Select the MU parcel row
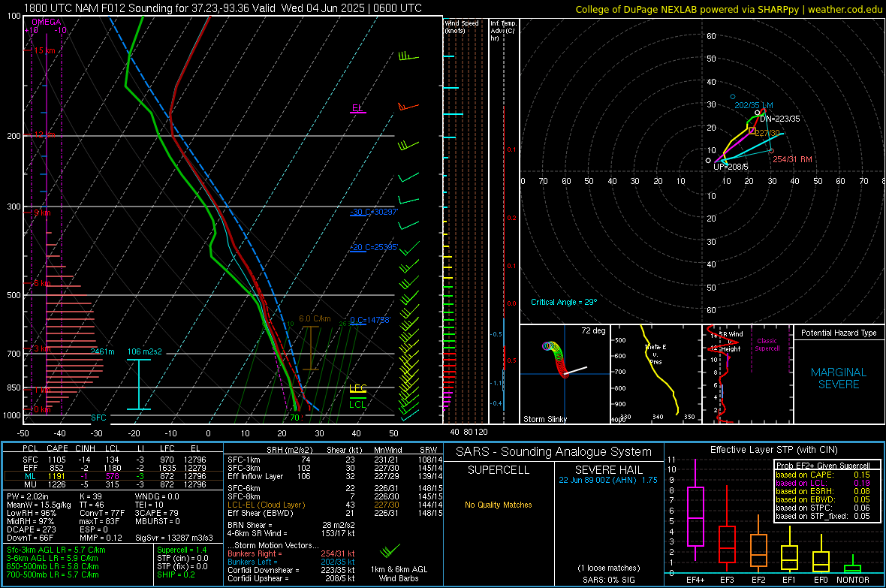 [113, 484]
